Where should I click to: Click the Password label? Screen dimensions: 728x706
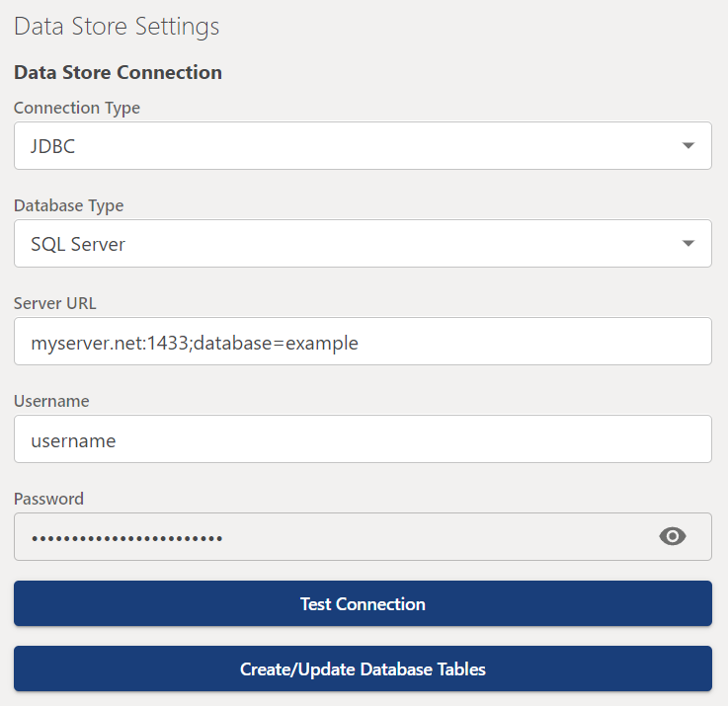48,499
